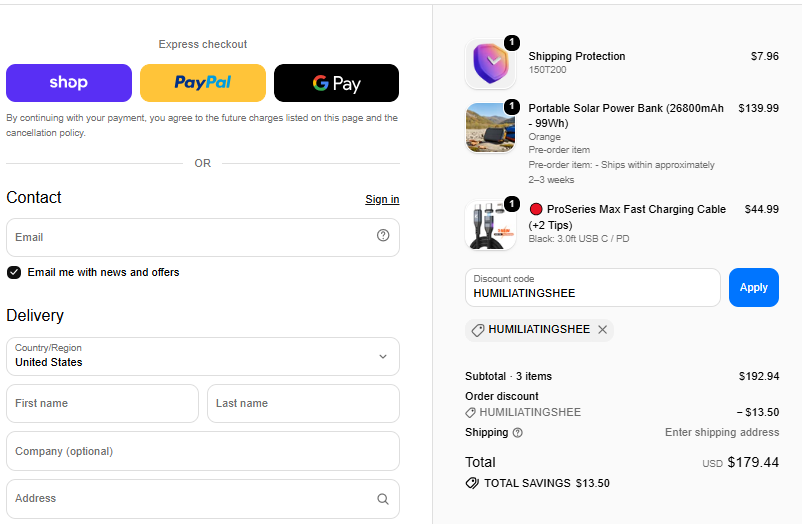Click the – $13.50 discount amount
The height and width of the screenshot is (524, 802).
click(758, 412)
